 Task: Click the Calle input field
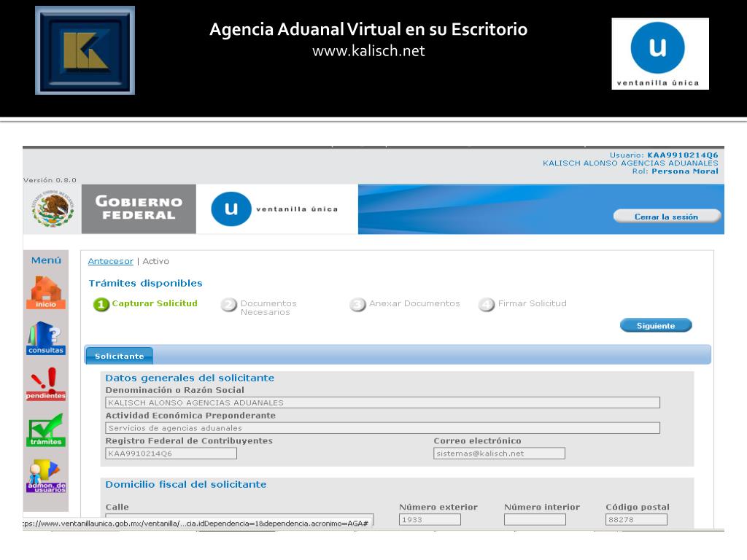coord(239,519)
